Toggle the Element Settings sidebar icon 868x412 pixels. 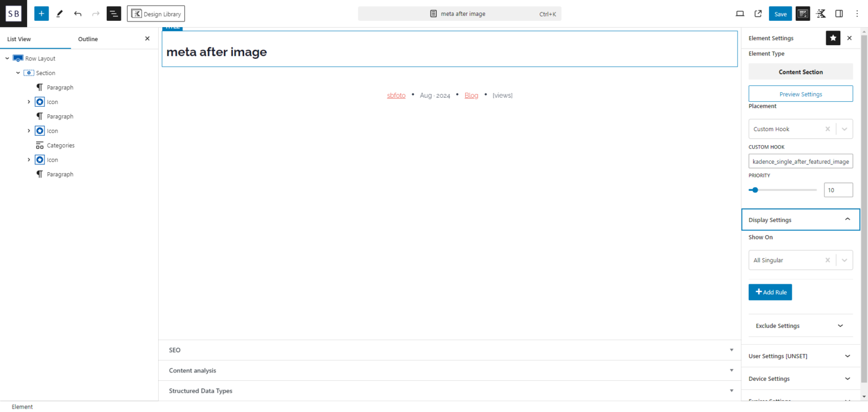point(802,14)
